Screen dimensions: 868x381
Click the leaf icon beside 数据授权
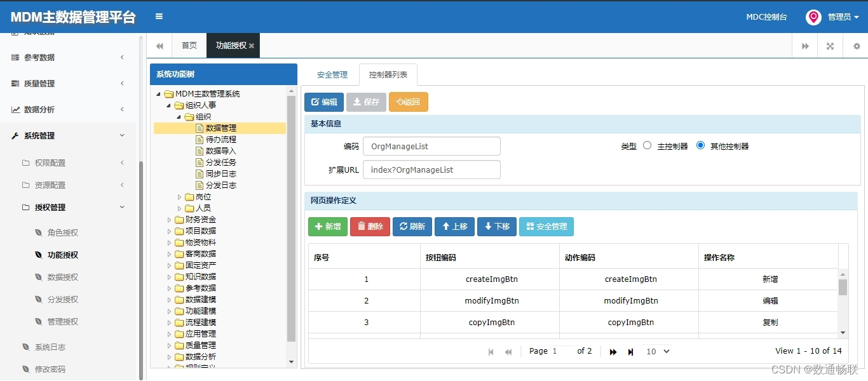(39, 277)
